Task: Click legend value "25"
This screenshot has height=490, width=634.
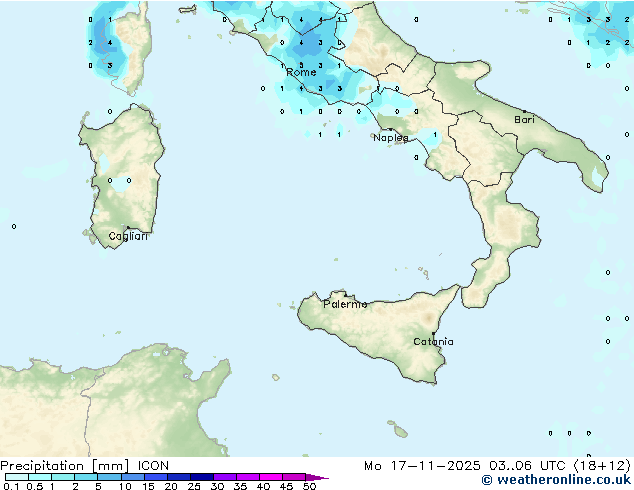Action: pos(194,486)
